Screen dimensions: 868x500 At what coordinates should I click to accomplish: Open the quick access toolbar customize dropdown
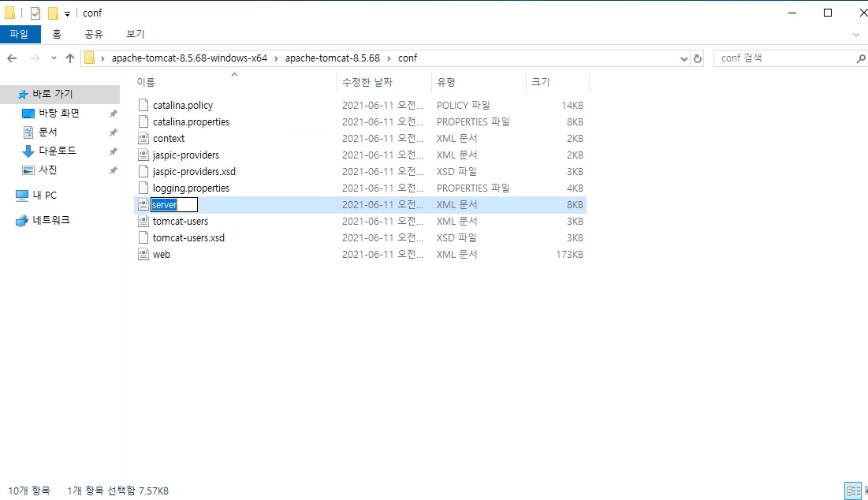coord(67,14)
